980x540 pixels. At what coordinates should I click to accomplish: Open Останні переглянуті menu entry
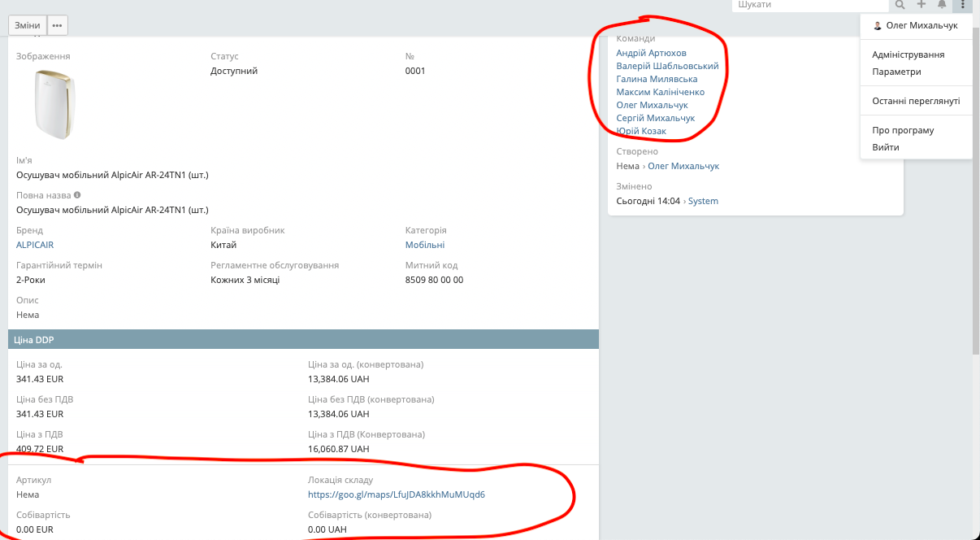(x=916, y=101)
